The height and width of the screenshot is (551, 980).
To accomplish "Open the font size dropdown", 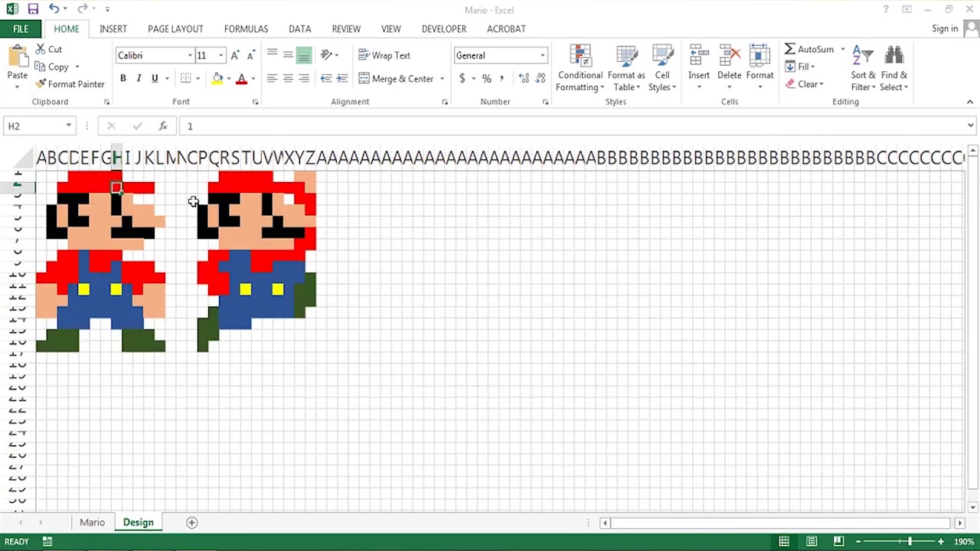I will click(220, 55).
